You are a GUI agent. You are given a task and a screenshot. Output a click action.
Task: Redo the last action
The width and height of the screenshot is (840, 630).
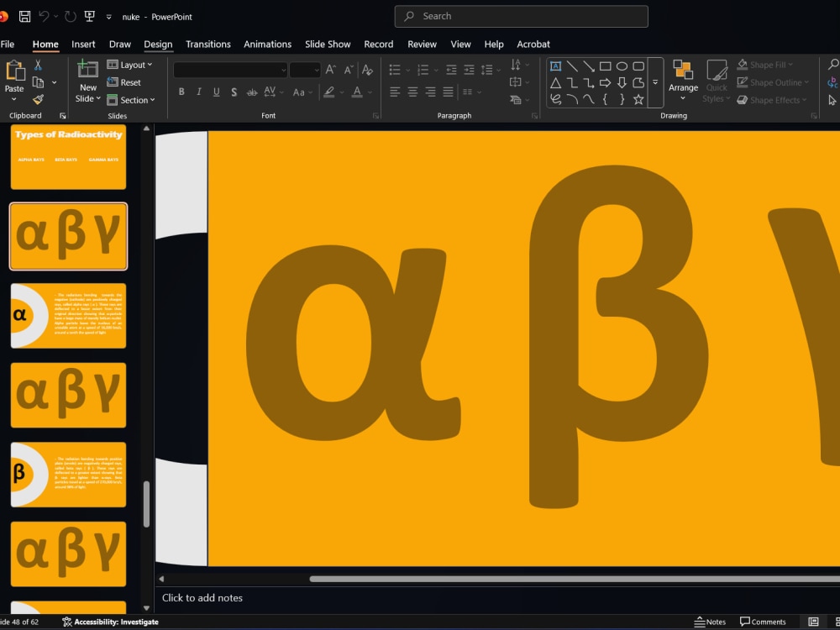(71, 17)
